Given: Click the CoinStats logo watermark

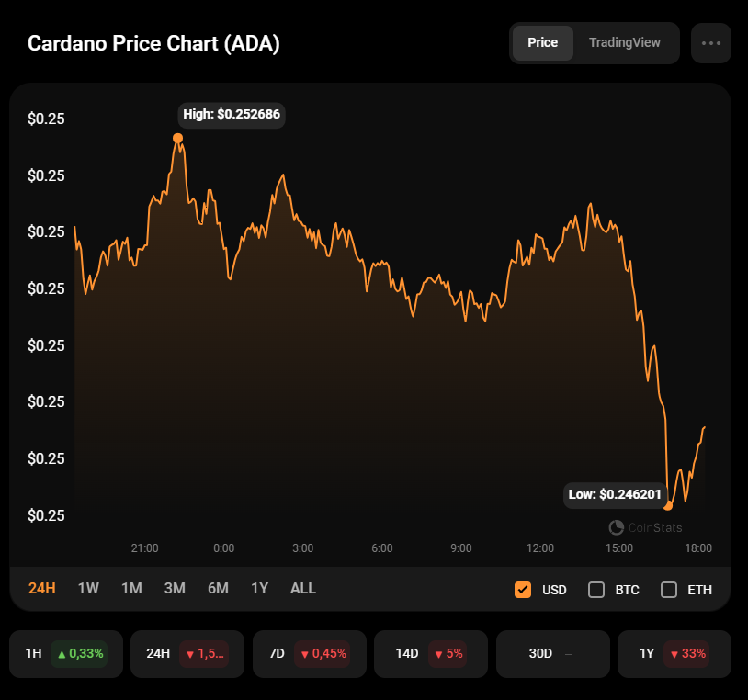Looking at the screenshot, I should coord(616,527).
